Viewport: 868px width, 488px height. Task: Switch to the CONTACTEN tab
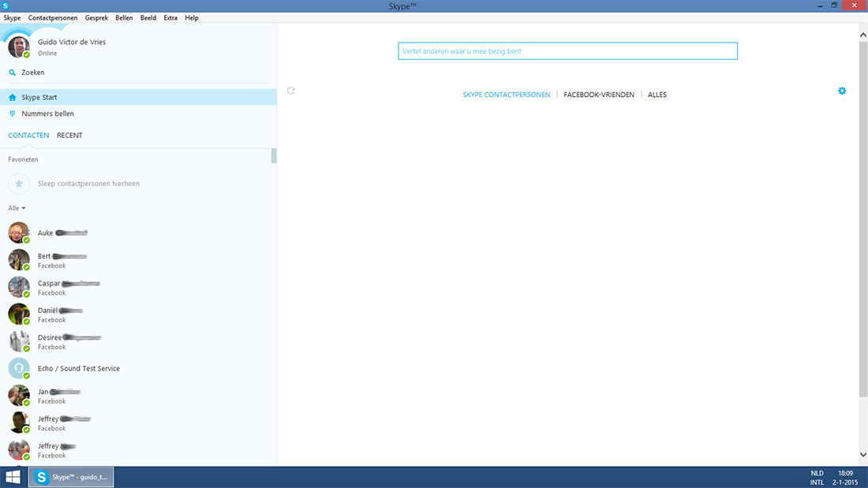(x=28, y=135)
